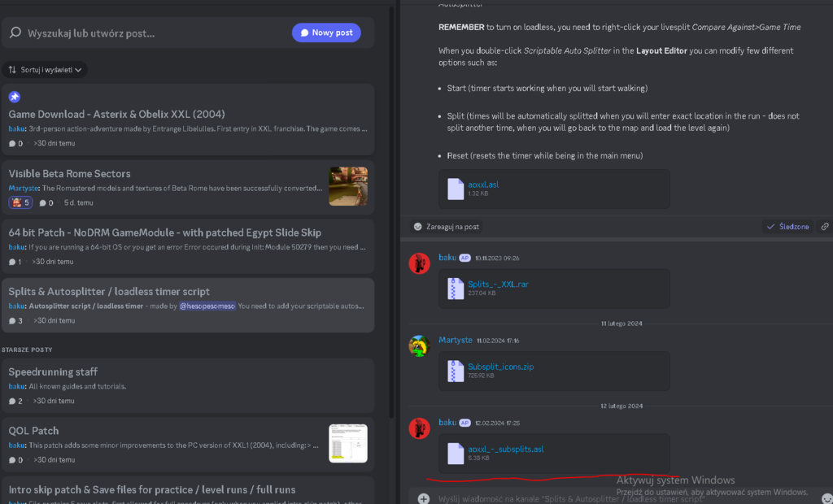Click baku's avatar on 10.11.2023 message
833x504 pixels.
point(419,263)
